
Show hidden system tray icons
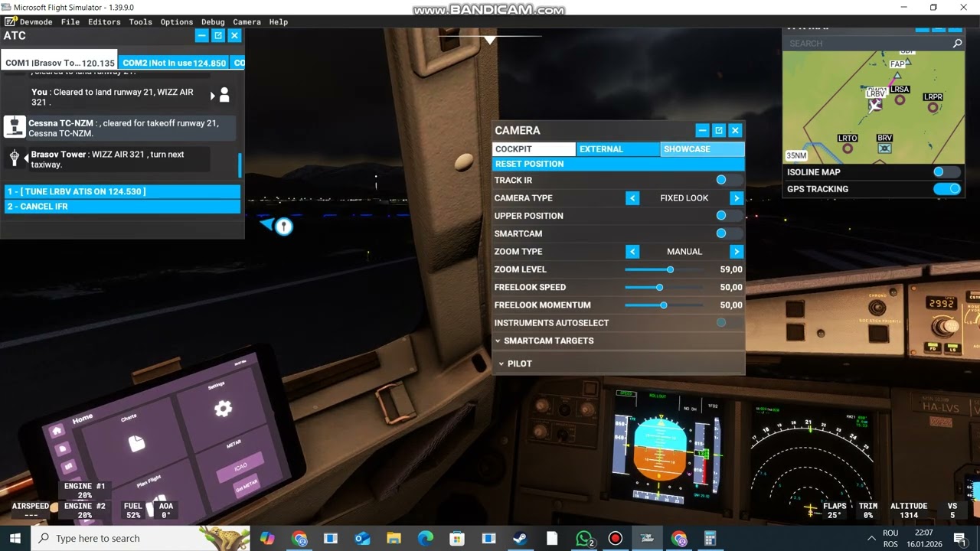871,539
